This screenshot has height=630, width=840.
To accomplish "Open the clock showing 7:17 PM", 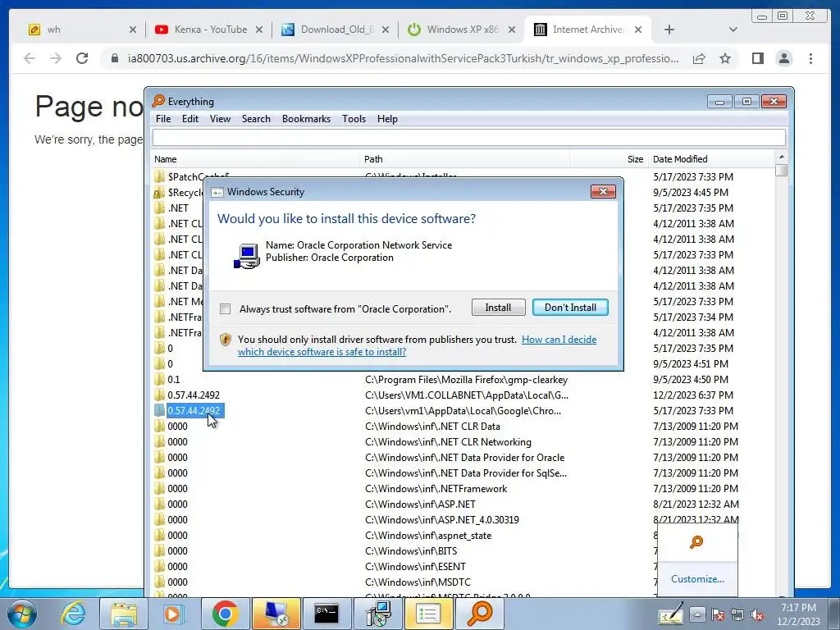I will click(798, 614).
